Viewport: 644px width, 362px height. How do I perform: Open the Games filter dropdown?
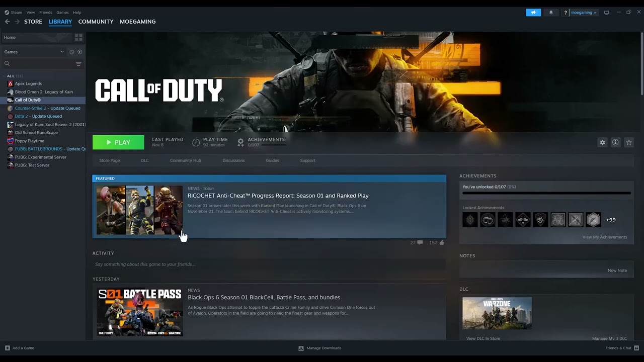click(x=34, y=52)
